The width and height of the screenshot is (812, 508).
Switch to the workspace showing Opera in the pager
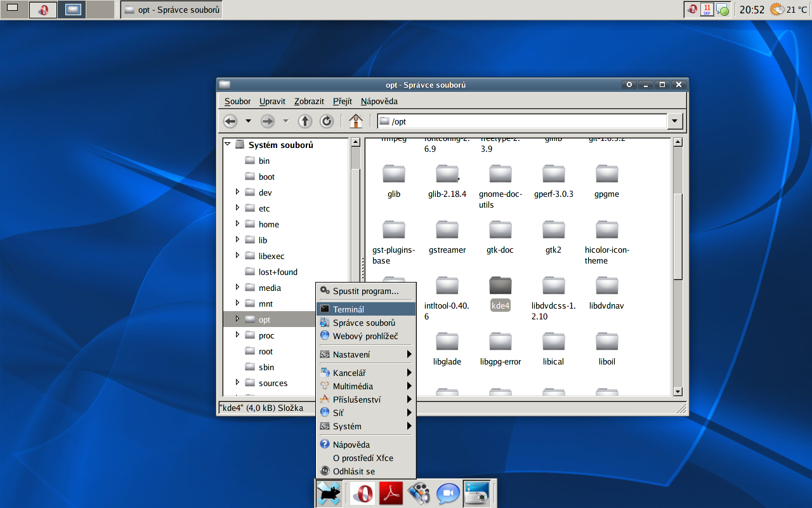pyautogui.click(x=43, y=10)
